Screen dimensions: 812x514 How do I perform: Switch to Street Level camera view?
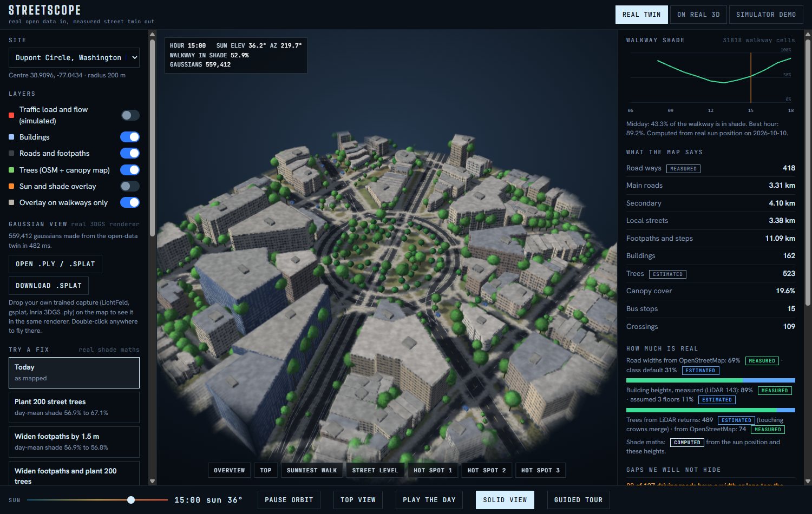coord(375,470)
